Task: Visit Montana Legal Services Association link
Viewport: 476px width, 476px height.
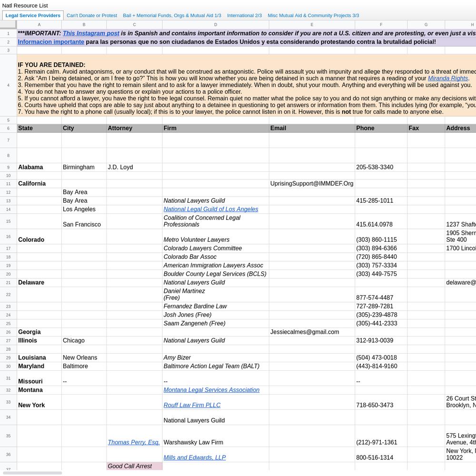Action: (x=212, y=390)
